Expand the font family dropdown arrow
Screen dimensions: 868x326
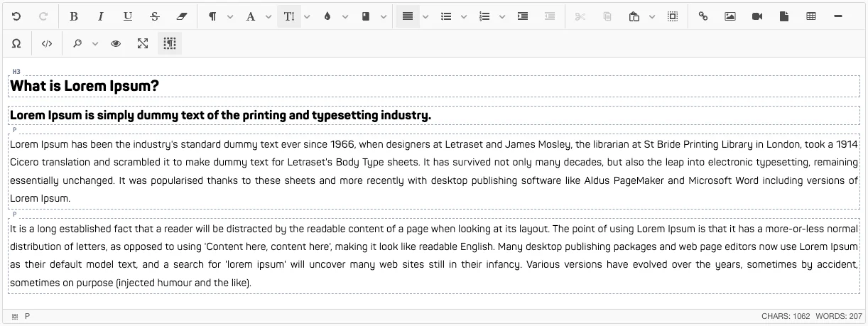268,16
